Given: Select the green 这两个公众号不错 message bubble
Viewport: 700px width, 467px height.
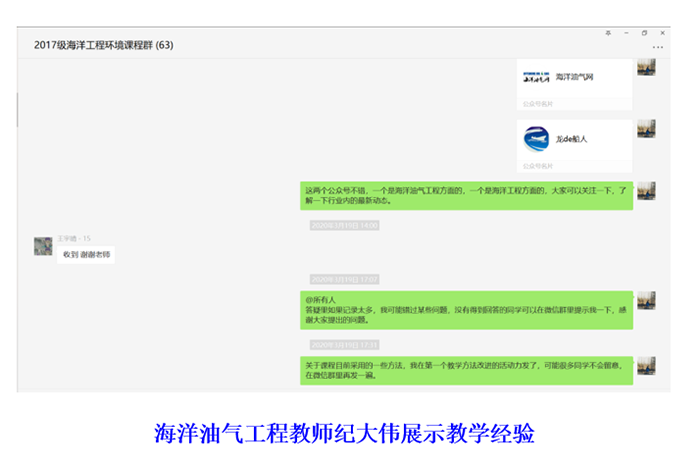Looking at the screenshot, I should tap(467, 196).
